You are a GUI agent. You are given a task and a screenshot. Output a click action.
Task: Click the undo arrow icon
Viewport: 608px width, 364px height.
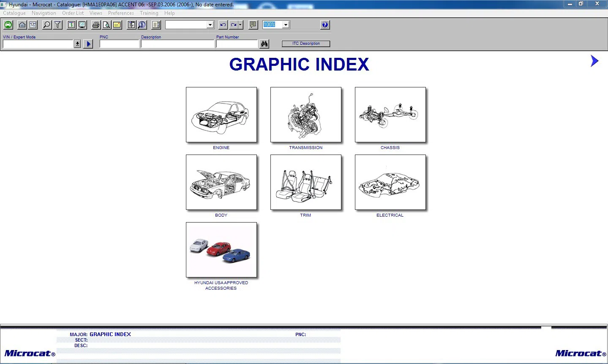[x=223, y=25]
